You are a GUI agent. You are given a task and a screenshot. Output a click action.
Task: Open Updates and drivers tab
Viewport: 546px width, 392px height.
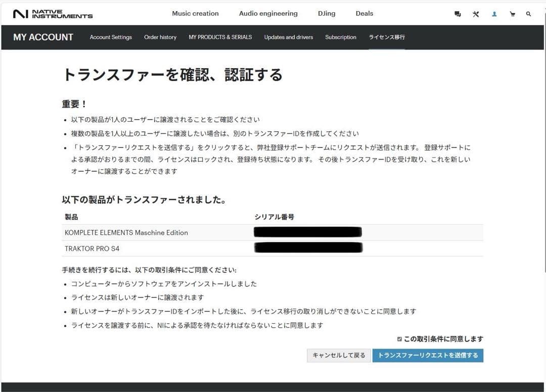pyautogui.click(x=288, y=37)
